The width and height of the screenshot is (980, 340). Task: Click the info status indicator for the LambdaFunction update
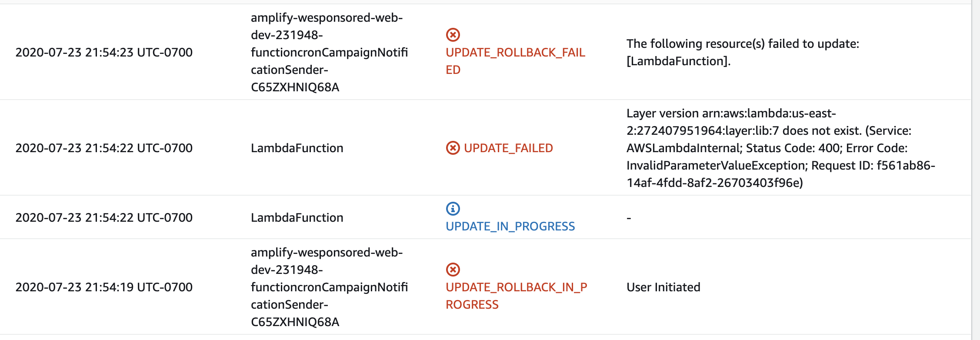[x=453, y=209]
